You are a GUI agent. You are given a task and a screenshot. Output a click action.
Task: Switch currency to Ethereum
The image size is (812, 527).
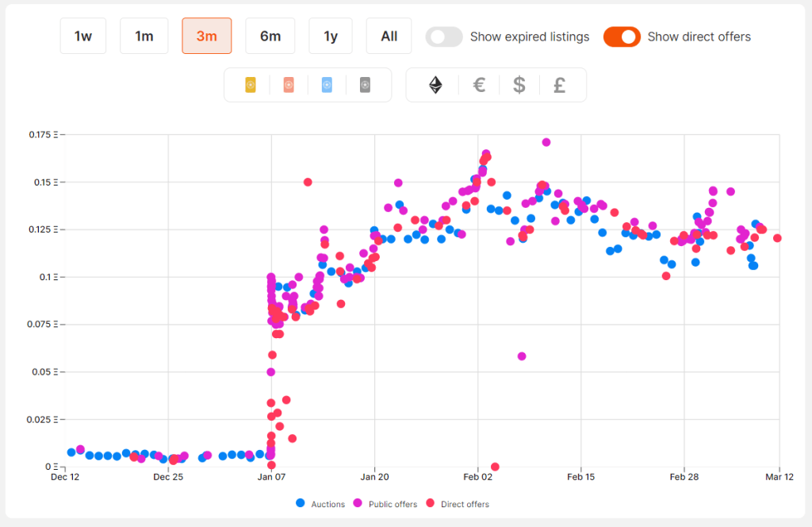435,85
